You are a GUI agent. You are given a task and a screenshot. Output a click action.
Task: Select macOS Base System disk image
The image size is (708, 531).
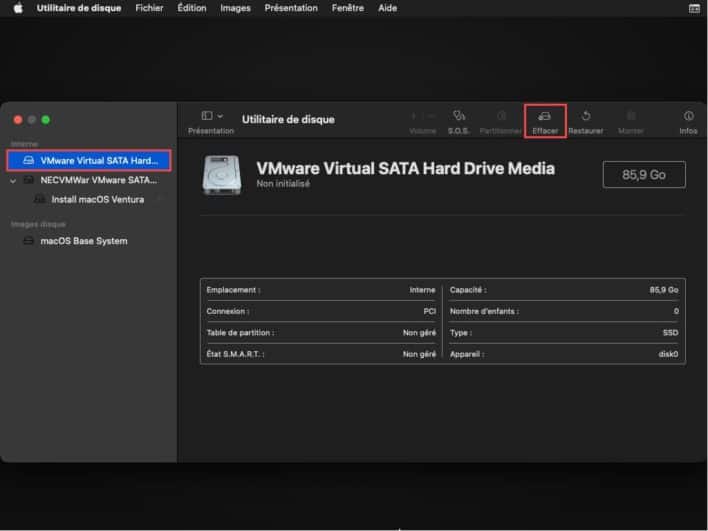point(83,241)
